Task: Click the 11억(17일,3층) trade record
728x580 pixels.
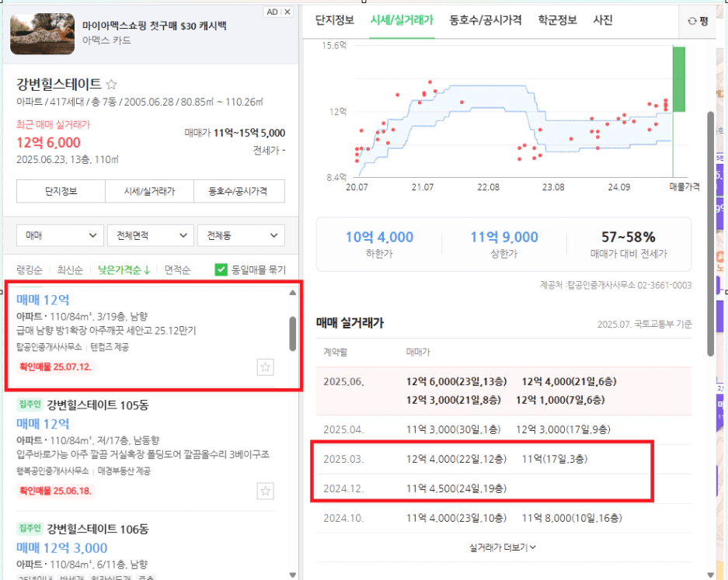Action: coord(555,460)
